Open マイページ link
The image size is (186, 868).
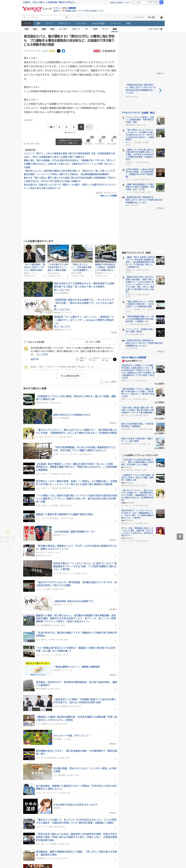[x=139, y=18]
